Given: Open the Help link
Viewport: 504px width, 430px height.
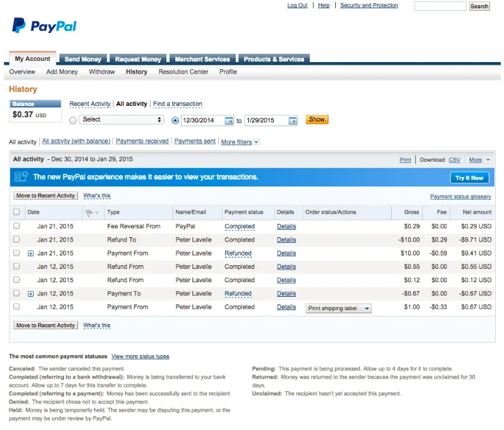Looking at the screenshot, I should tap(324, 5).
